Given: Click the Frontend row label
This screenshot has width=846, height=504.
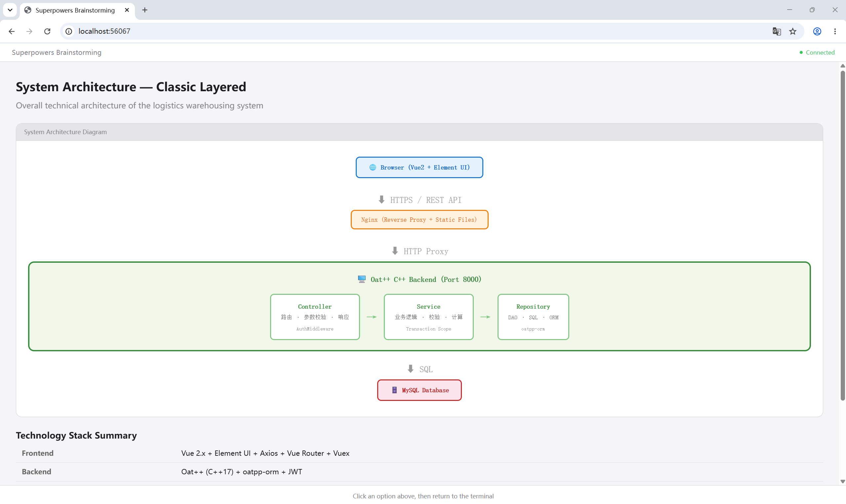Looking at the screenshot, I should tap(38, 453).
